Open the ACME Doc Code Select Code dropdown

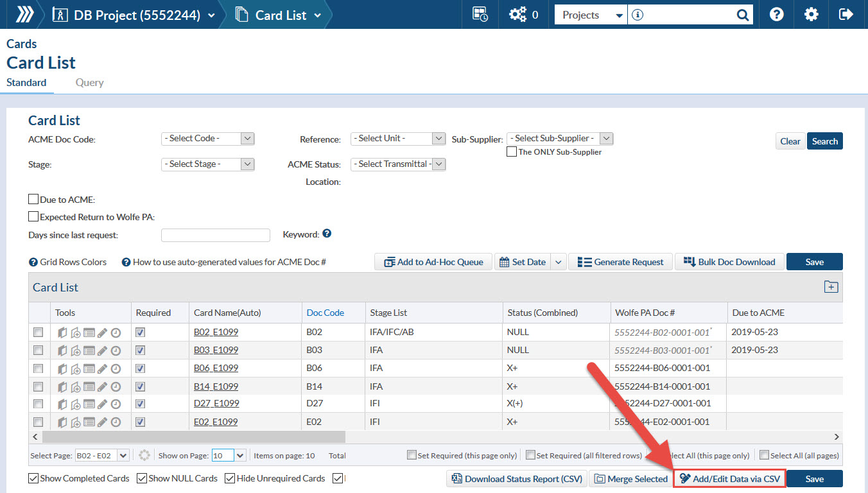[208, 139]
